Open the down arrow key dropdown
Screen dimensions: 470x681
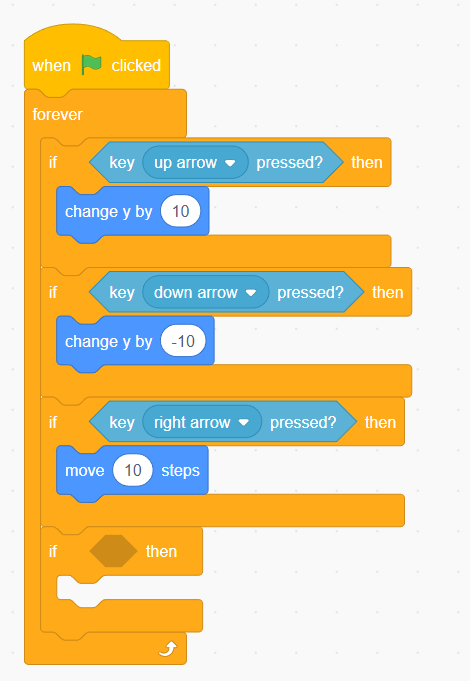pyautogui.click(x=206, y=292)
